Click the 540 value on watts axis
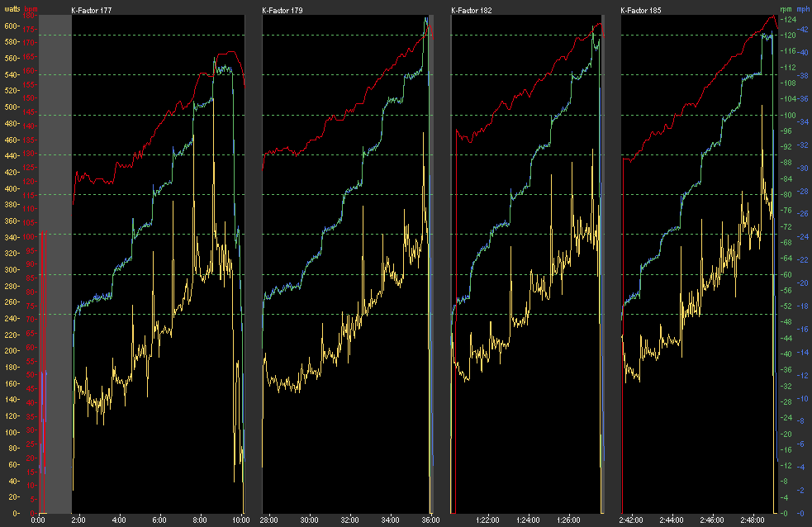Screen dimensions: 812x527 point(11,74)
